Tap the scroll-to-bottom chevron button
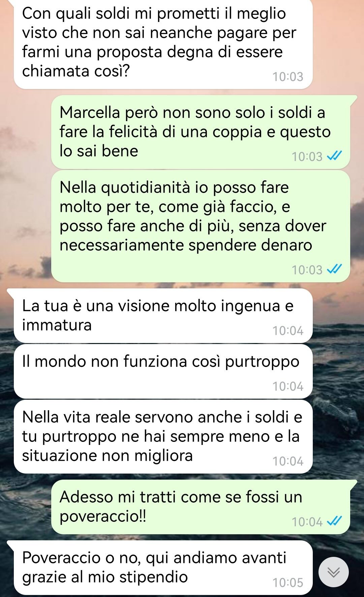Screen dimensions: 364x597 [x=334, y=572]
